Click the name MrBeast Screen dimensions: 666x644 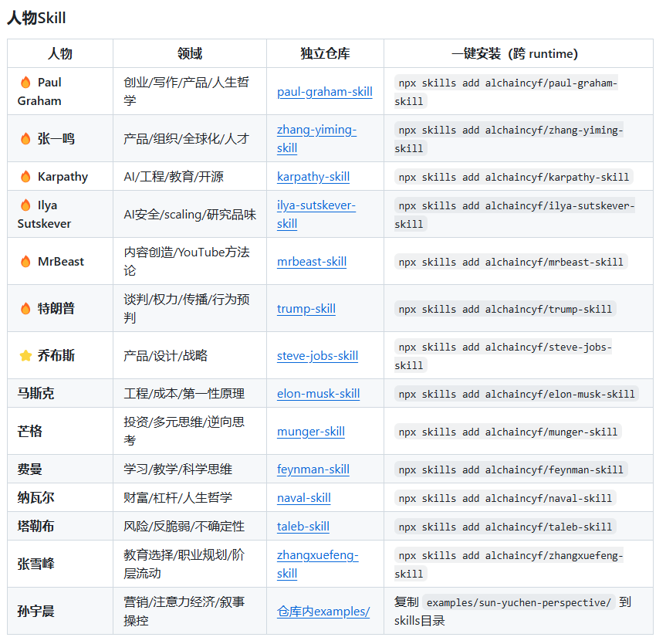coord(61,262)
